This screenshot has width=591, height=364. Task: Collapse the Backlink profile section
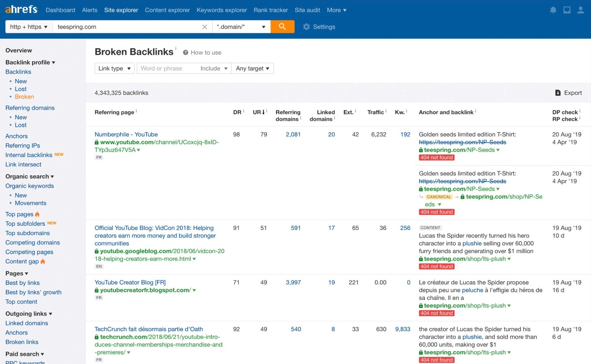tap(30, 62)
